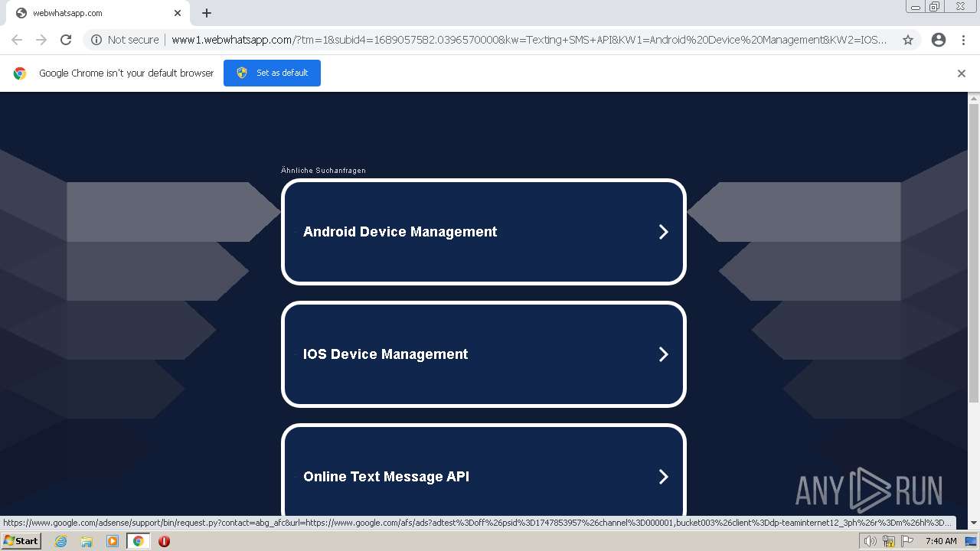Open the red Opera taskbar icon
Viewport: 980px width, 551px height.
coord(164,541)
